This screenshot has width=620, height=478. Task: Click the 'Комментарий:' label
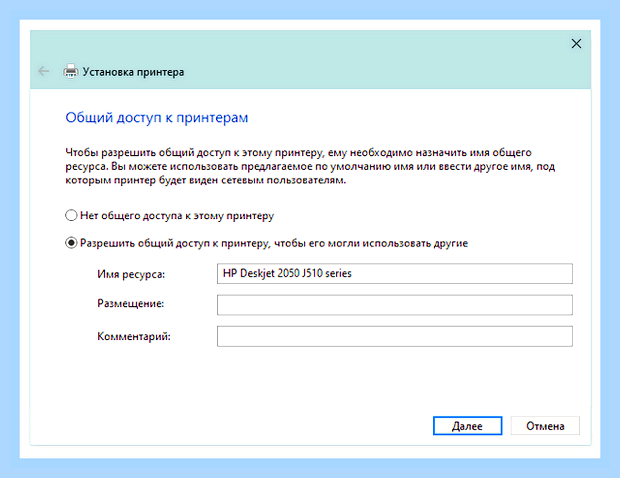pyautogui.click(x=134, y=336)
